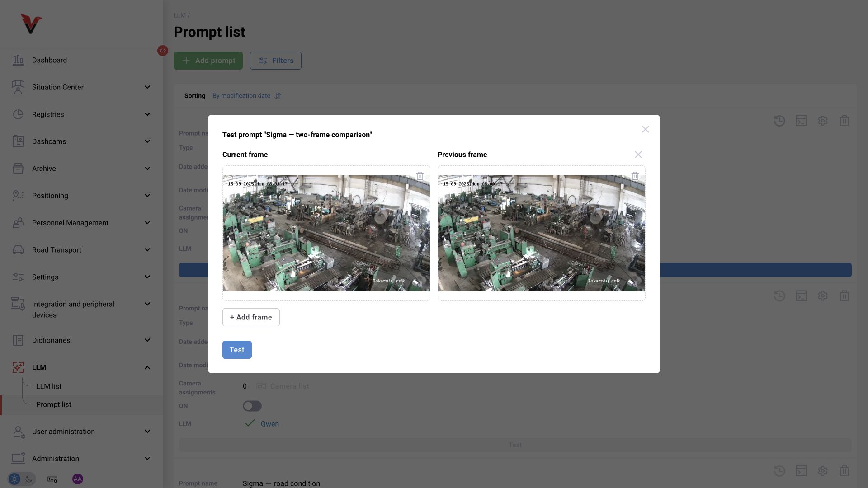The height and width of the screenshot is (488, 868).
Task: Remove the Previous frame slot
Action: 638,155
